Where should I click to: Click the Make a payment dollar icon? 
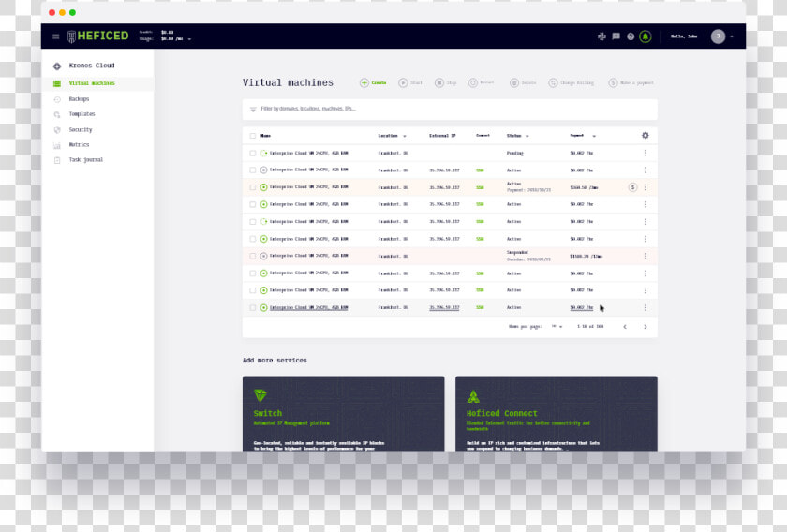pyautogui.click(x=613, y=82)
